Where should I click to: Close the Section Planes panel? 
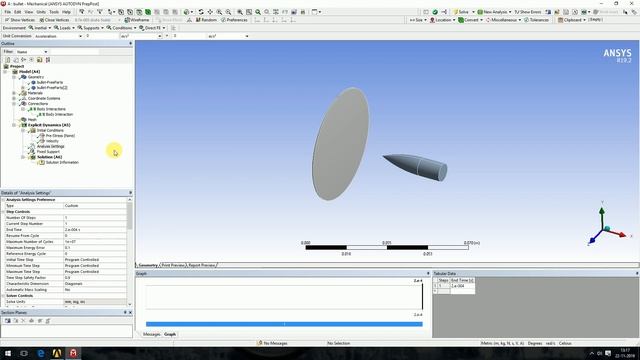coord(130,312)
